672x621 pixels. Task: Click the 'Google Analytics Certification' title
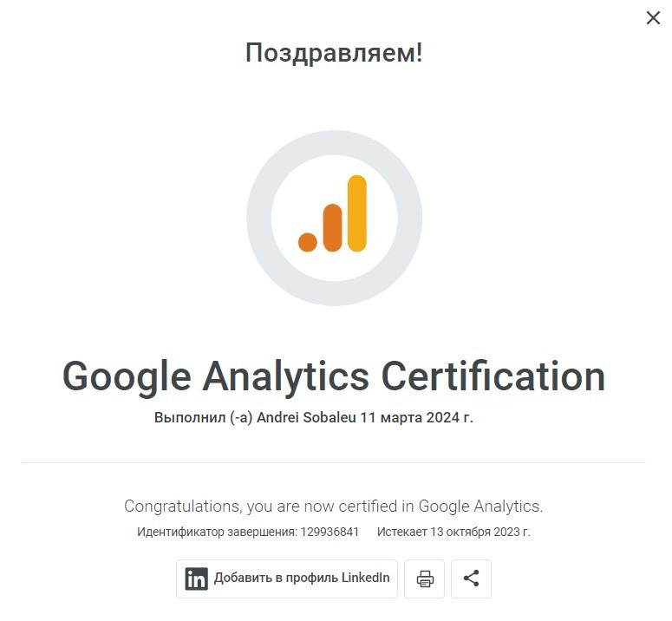click(334, 376)
